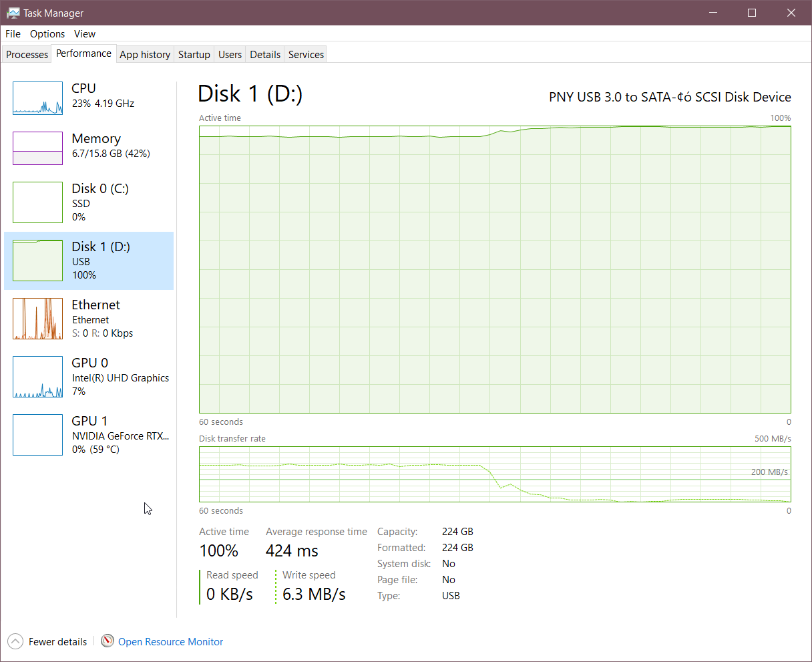Open the Ethernet network graph thumbnail

tap(37, 319)
